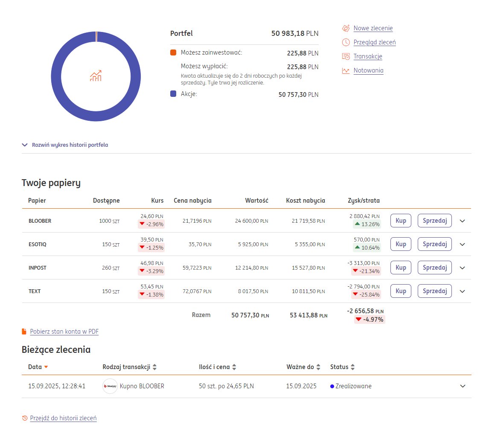Click the Transakcje icon
Viewport: 486px width, 448px height.
346,56
